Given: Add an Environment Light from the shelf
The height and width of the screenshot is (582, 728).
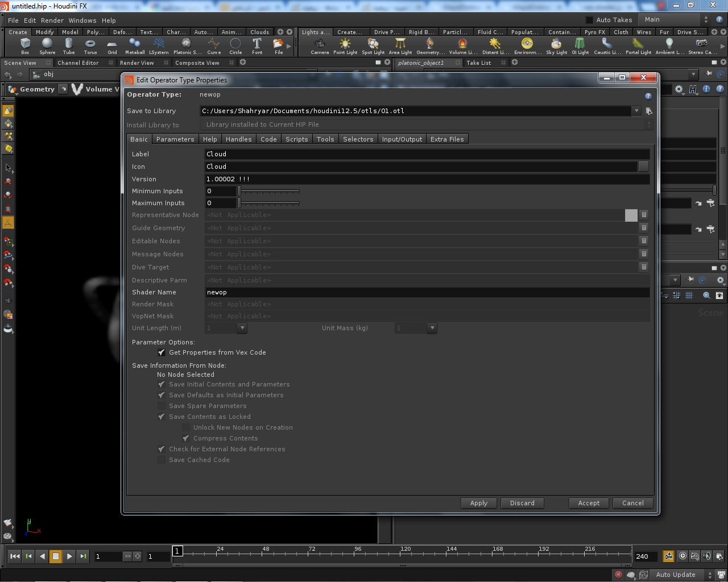Looking at the screenshot, I should pos(527,46).
